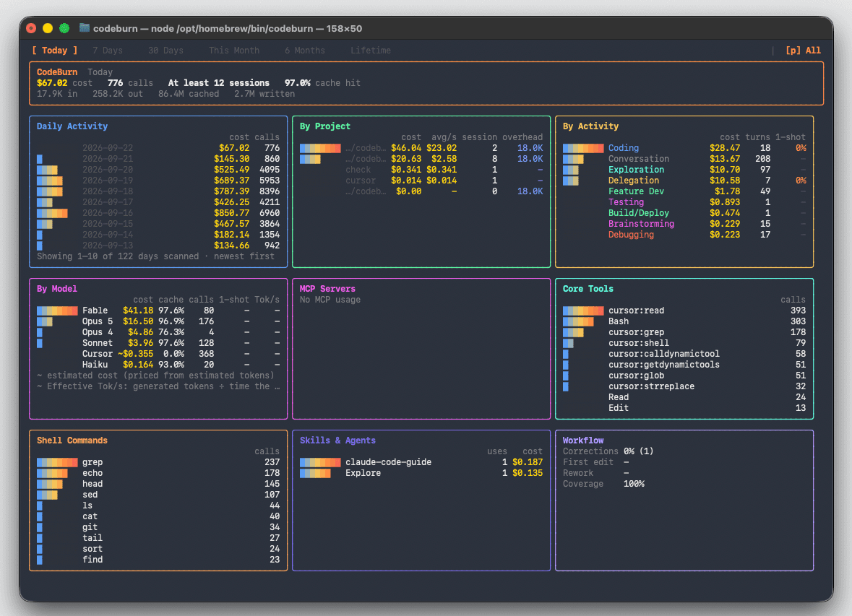Click the 97.0% cache hit value
Screen dimensions: 852x616
(x=297, y=83)
